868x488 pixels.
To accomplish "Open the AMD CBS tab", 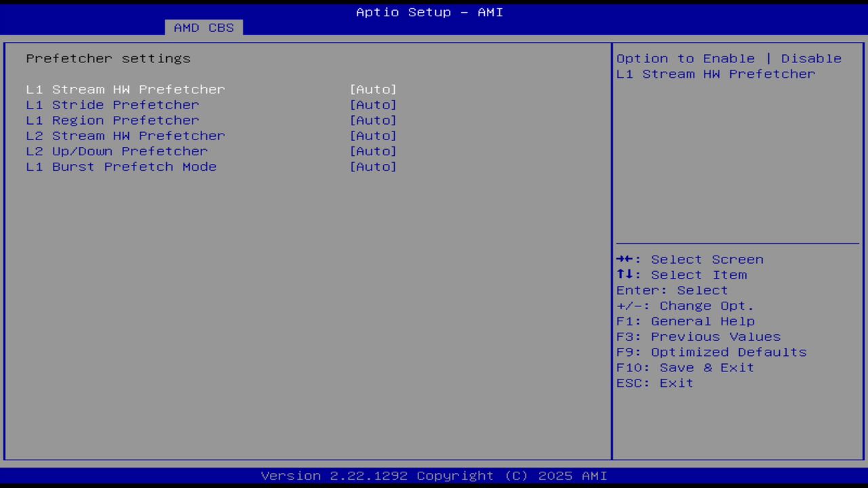I will coord(203,28).
